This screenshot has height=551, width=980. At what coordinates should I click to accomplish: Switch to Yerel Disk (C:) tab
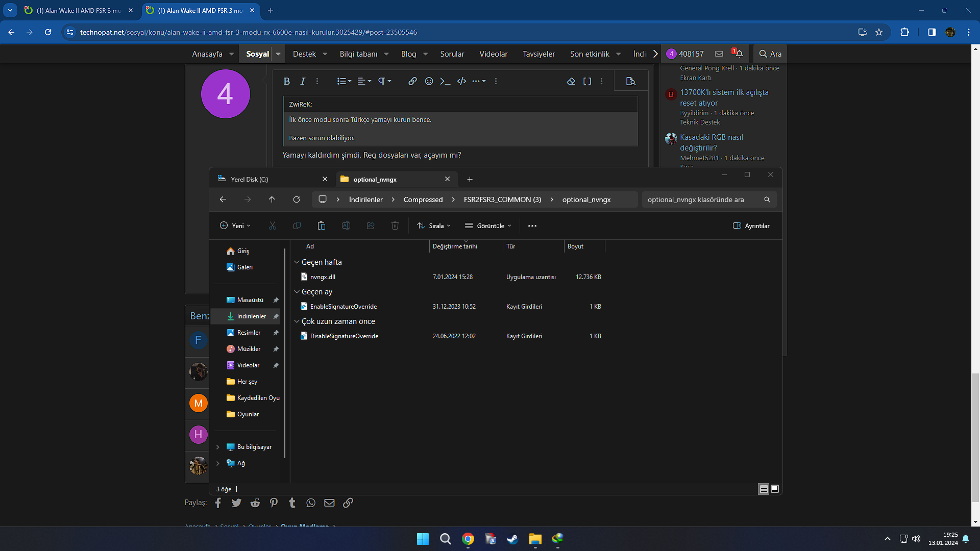(x=250, y=179)
